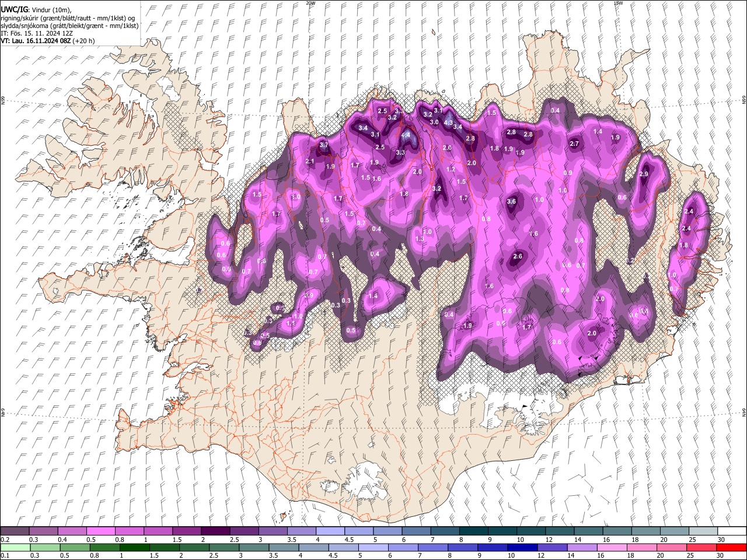The width and height of the screenshot is (747, 560).
Task: Click the 'slydda/snjókoma' legend description line
Action: coord(69,26)
